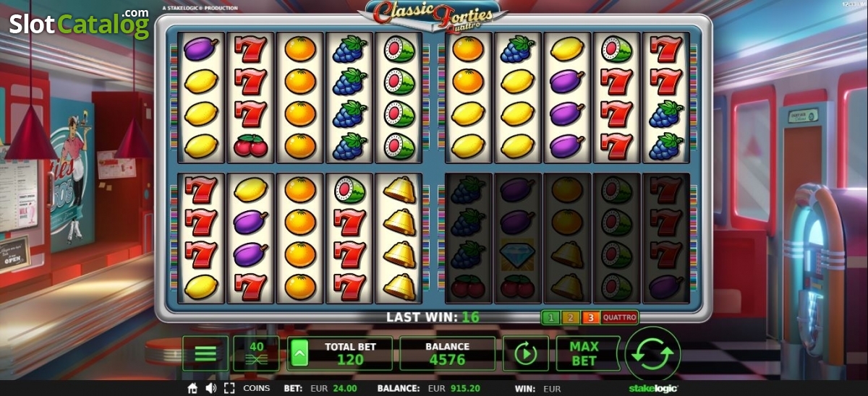Click the Total Bet 120 panel
This screenshot has height=396, width=868.
pos(340,353)
